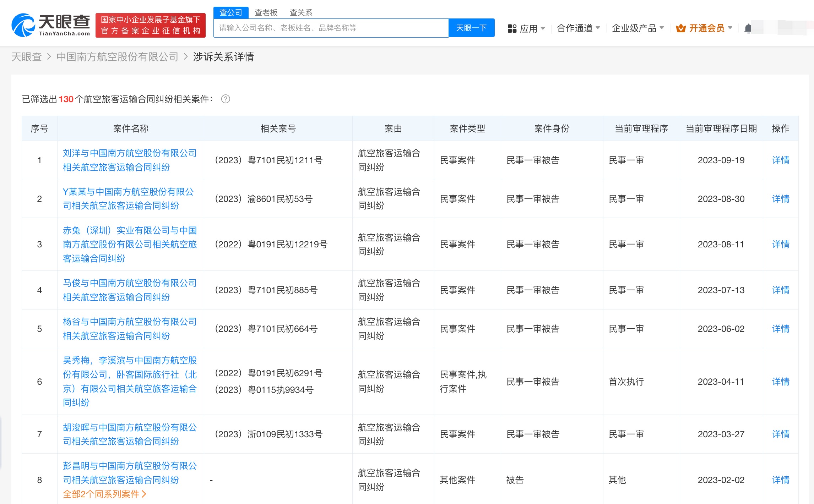This screenshot has height=504, width=814.
Task: Click 详情 for case dated 2023-04-11
Action: click(x=781, y=382)
